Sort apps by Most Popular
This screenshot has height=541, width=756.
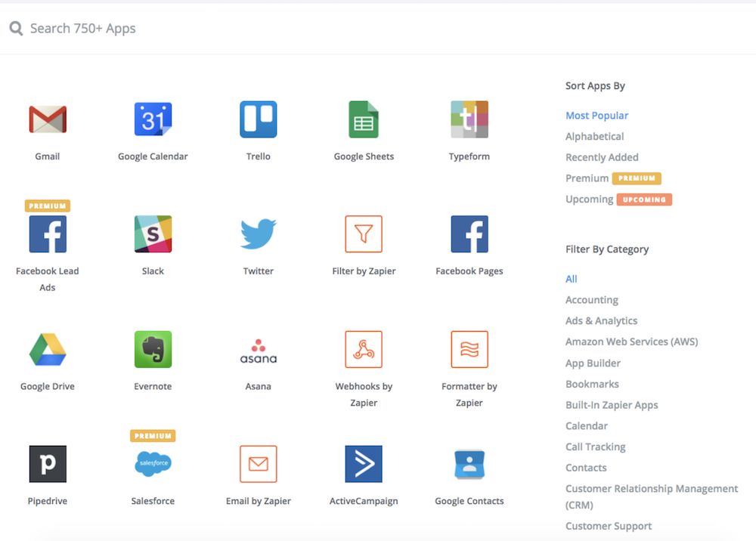596,116
